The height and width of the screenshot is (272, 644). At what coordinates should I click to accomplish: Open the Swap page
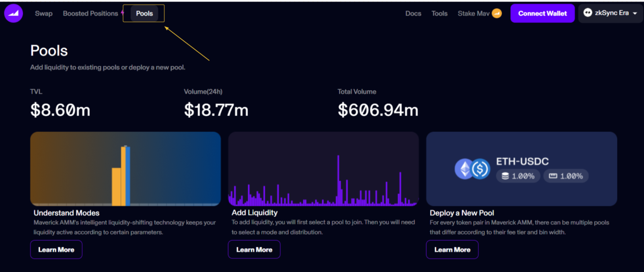pyautogui.click(x=44, y=13)
